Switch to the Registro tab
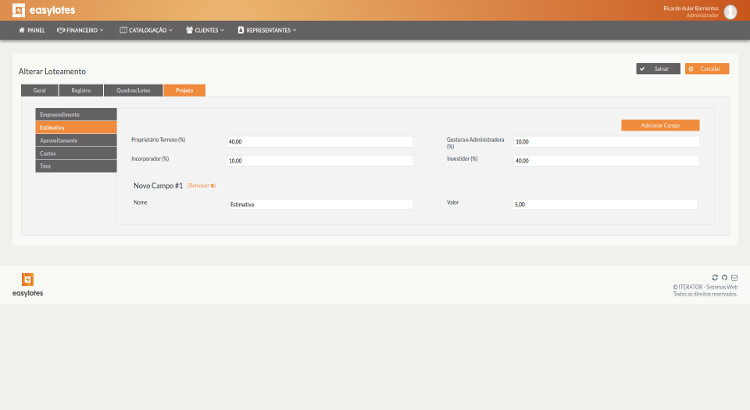 81,90
